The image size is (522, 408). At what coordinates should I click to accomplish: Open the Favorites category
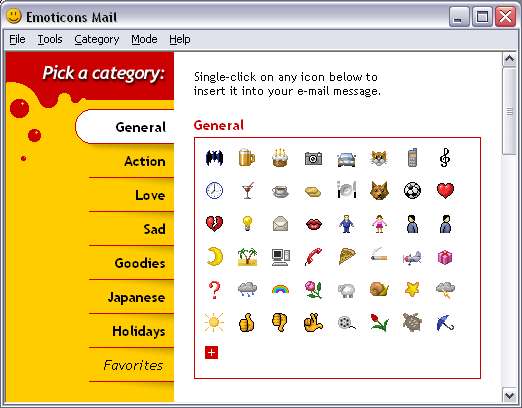click(x=133, y=365)
